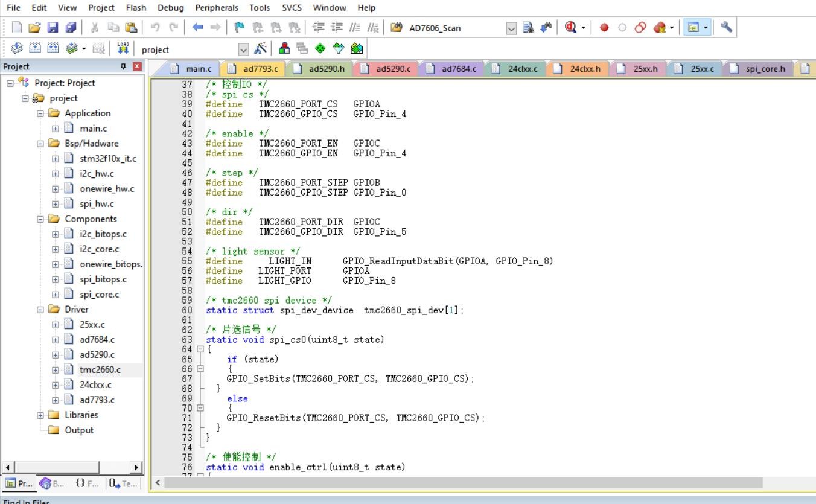The width and height of the screenshot is (816, 504).
Task: Open Configuration wrench icon
Action: (727, 28)
